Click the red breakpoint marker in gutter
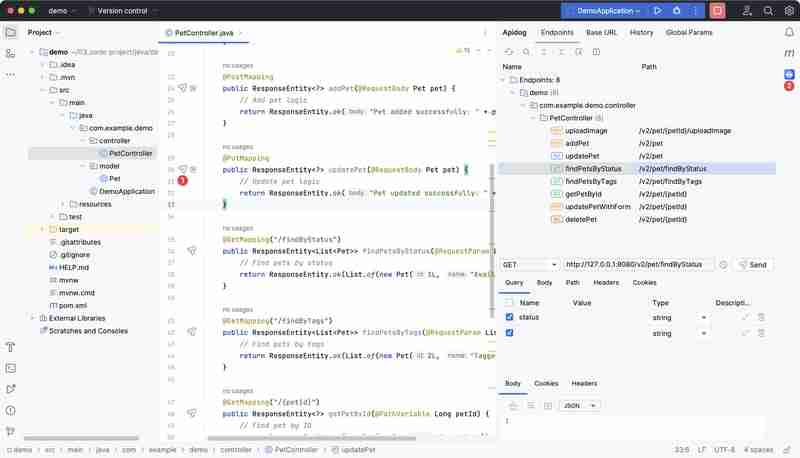Viewport: 800px width, 458px height. (182, 181)
